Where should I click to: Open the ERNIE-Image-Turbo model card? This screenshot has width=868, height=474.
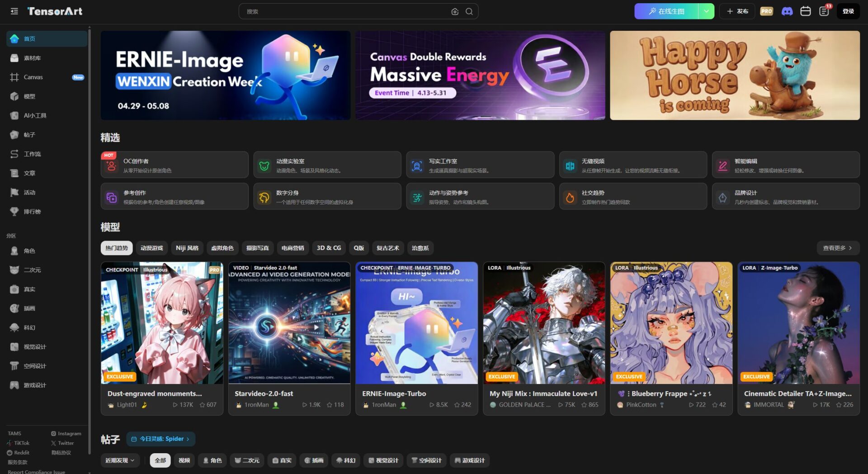417,338
